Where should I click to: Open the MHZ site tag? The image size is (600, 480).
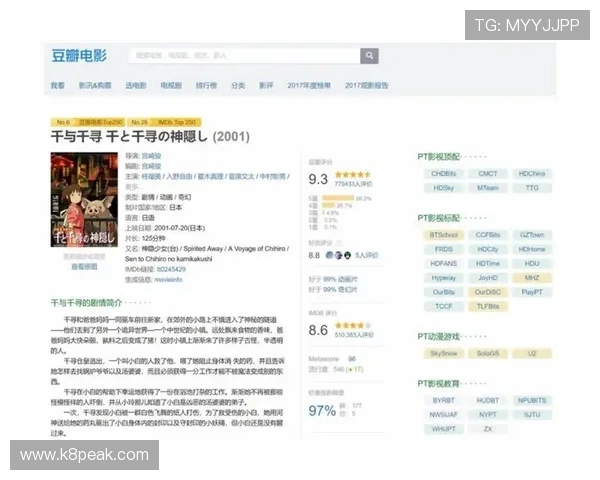coord(532,278)
